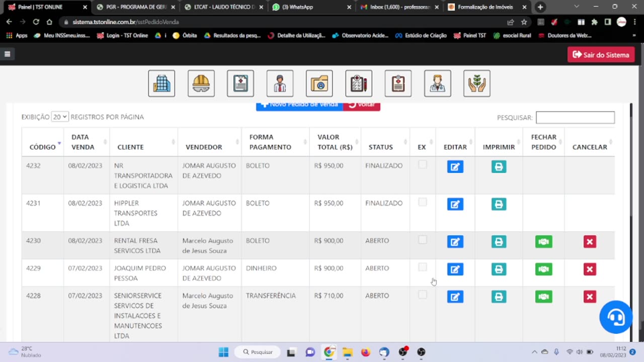Edit order 4228 for Seniorservice
This screenshot has width=644, height=362.
[455, 297]
